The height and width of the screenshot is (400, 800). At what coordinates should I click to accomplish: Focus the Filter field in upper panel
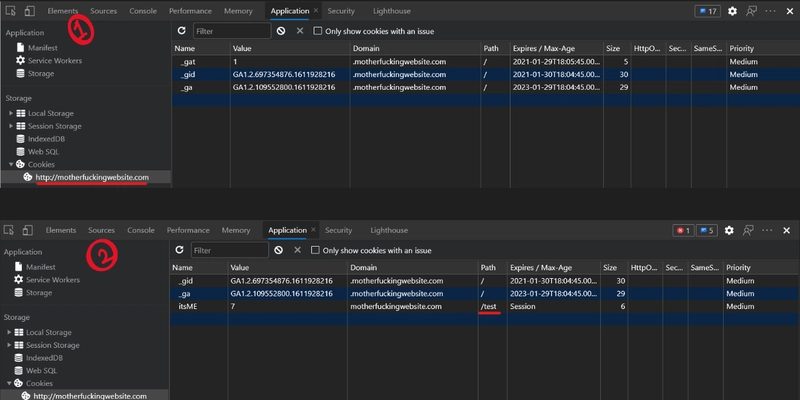[x=232, y=31]
